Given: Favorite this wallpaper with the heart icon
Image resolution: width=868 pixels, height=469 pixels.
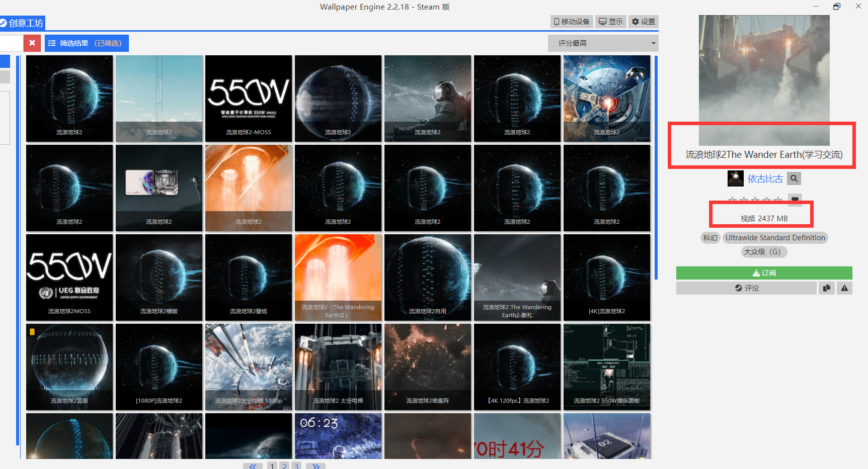Looking at the screenshot, I should (795, 200).
